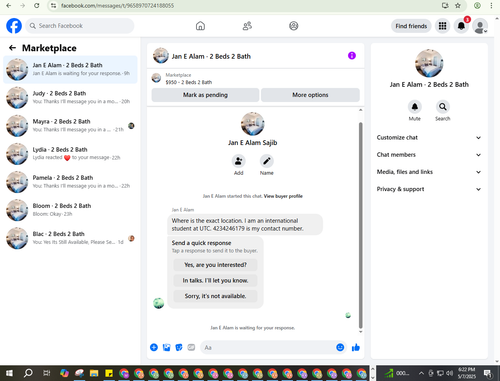Click the Search Facebook field
Screen dimensions: 500x381
pos(80,26)
